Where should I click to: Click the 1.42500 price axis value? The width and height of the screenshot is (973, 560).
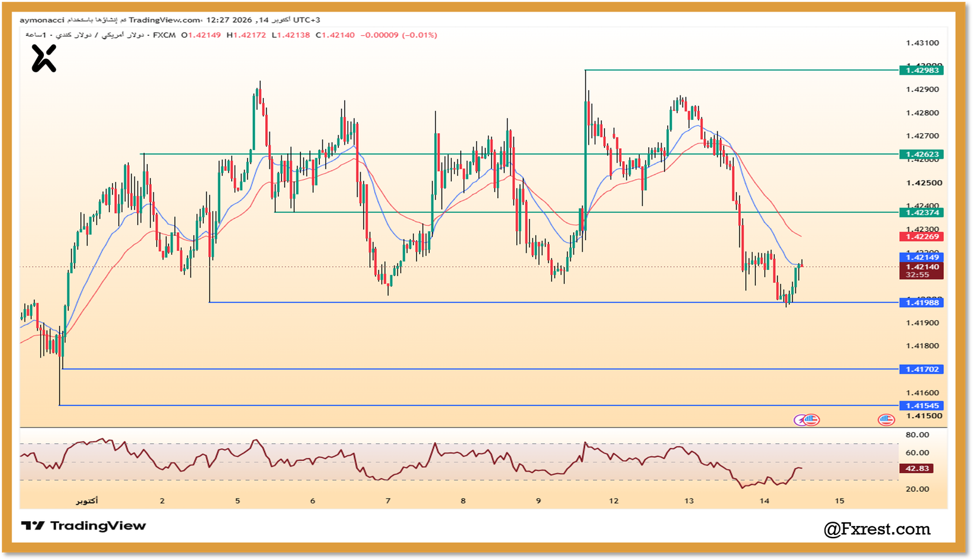pos(924,182)
